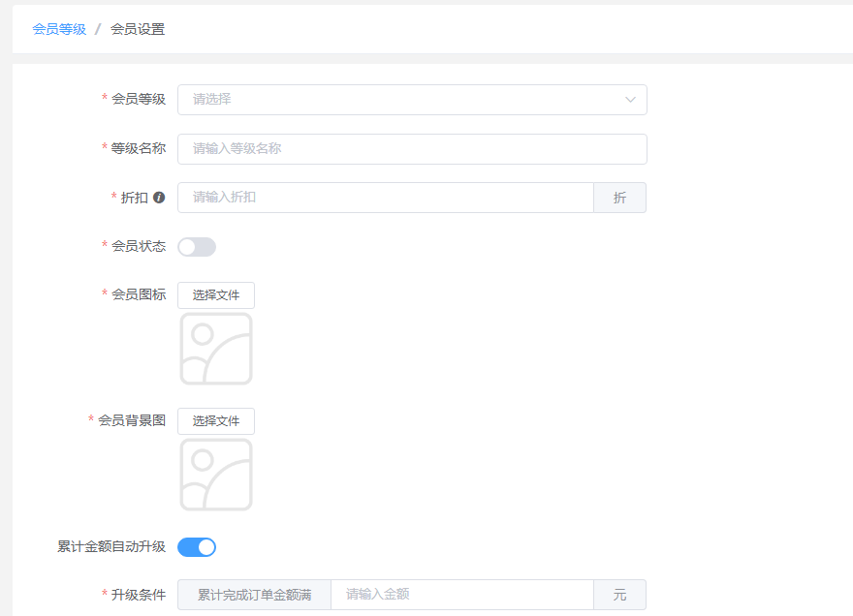The image size is (853, 616).
Task: Click the 会员图标 image placeholder thumbnail
Action: tap(216, 349)
